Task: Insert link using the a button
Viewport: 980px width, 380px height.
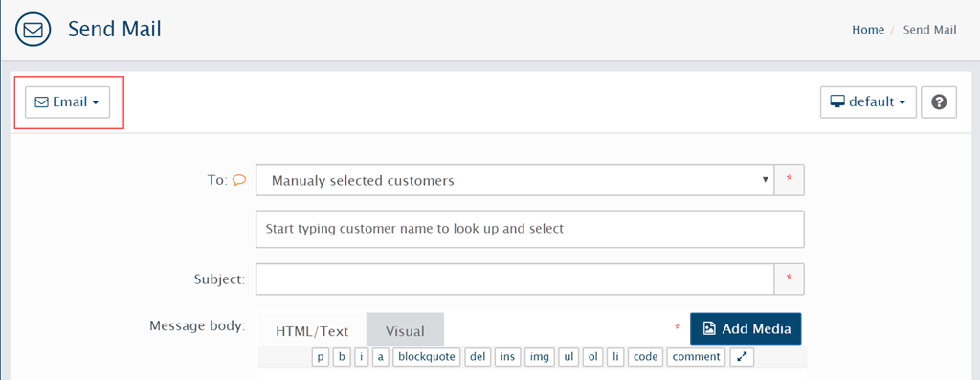Action: (381, 357)
